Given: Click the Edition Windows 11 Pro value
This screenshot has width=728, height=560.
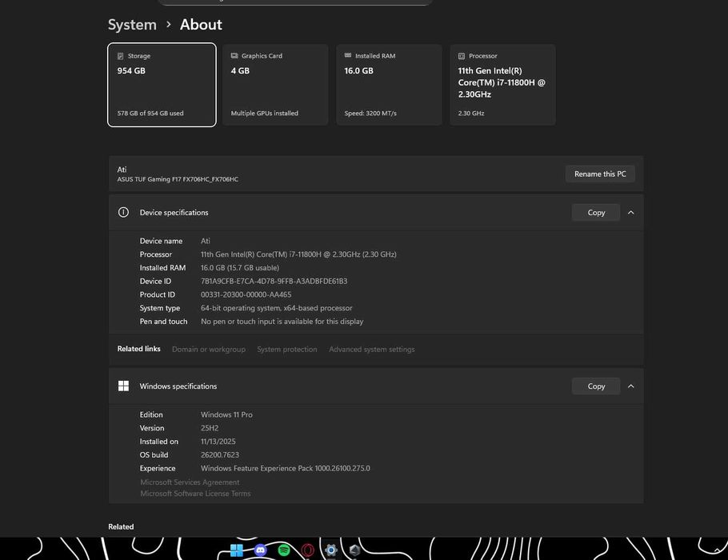Looking at the screenshot, I should [x=226, y=414].
